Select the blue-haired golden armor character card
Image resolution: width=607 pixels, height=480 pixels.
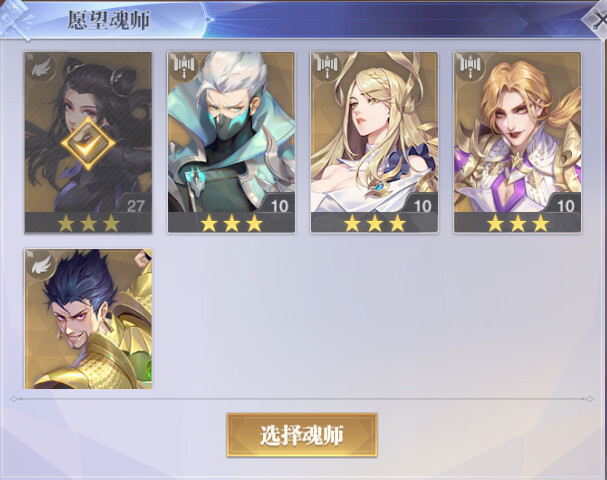click(x=88, y=319)
